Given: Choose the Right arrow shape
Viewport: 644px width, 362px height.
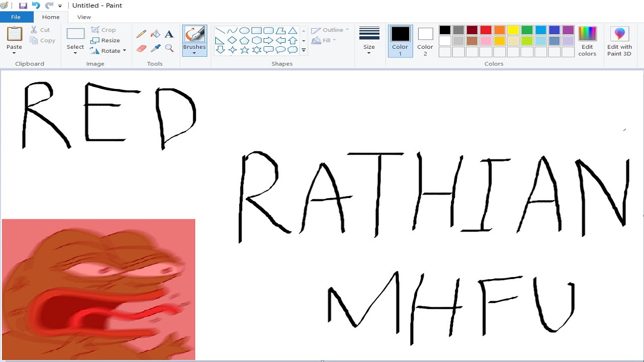Looking at the screenshot, I should 269,40.
